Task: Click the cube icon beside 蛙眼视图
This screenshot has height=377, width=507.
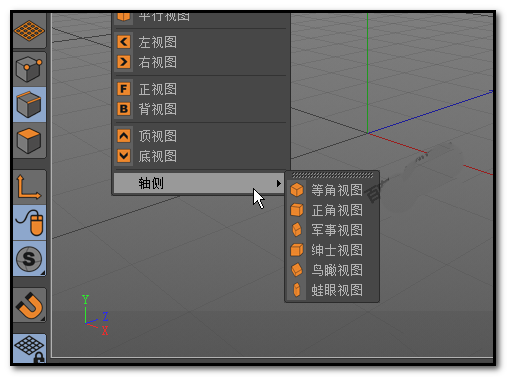Action: [x=297, y=290]
